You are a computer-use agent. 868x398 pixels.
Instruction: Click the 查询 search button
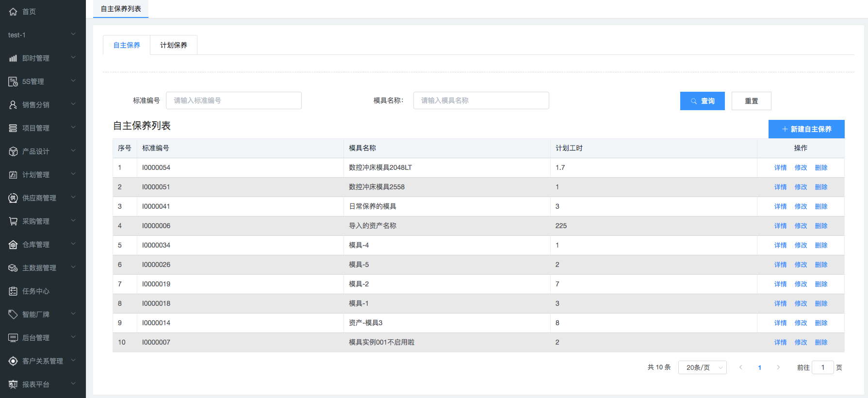click(x=702, y=101)
